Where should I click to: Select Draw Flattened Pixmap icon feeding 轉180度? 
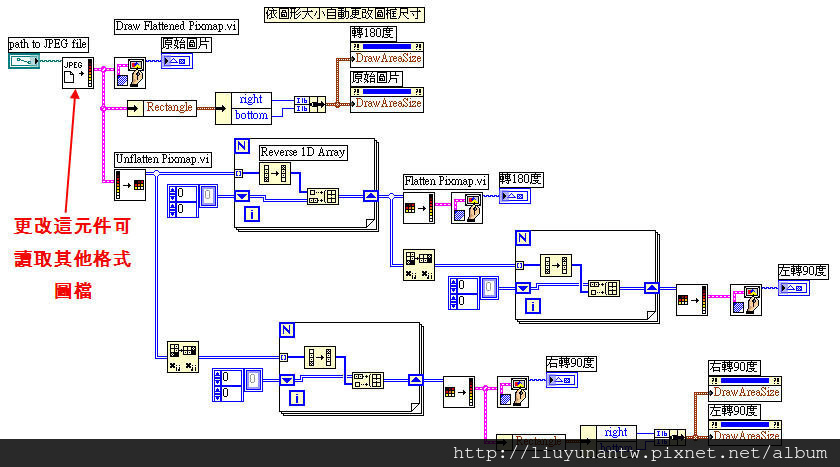[467, 208]
